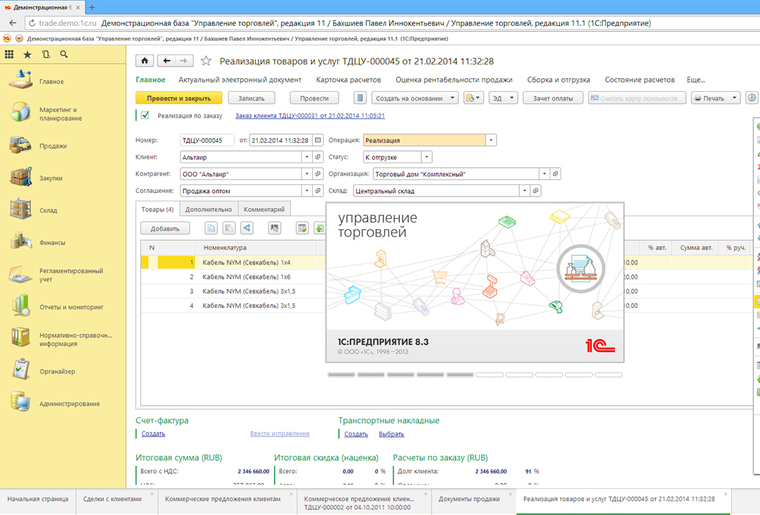760x515 pixels.
Task: Toggle the Реализация по заказу checkbox
Action: pyautogui.click(x=145, y=116)
